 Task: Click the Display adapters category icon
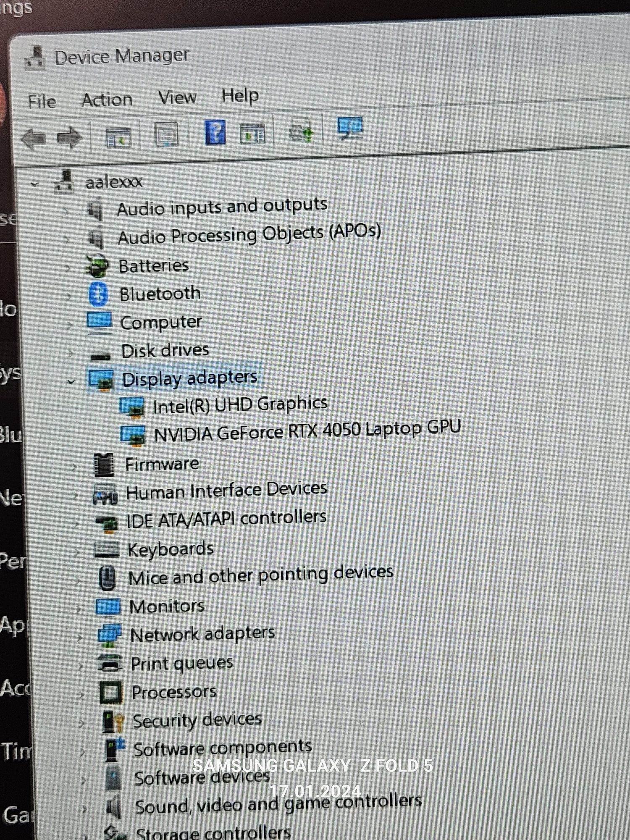pyautogui.click(x=101, y=380)
